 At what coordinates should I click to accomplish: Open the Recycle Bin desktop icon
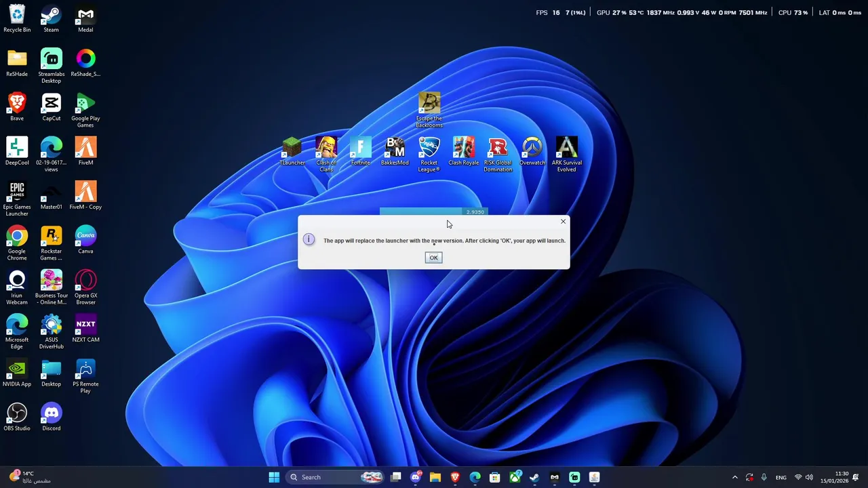pos(17,18)
